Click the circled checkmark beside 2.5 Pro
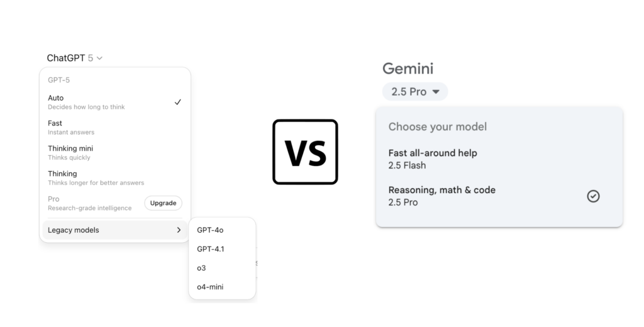 pos(592,196)
